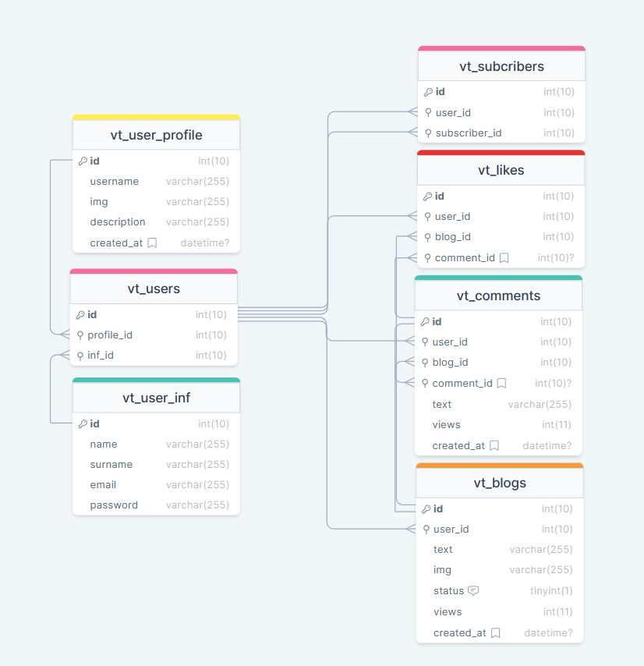Click the primary key icon in vt_user_inf

[83, 424]
